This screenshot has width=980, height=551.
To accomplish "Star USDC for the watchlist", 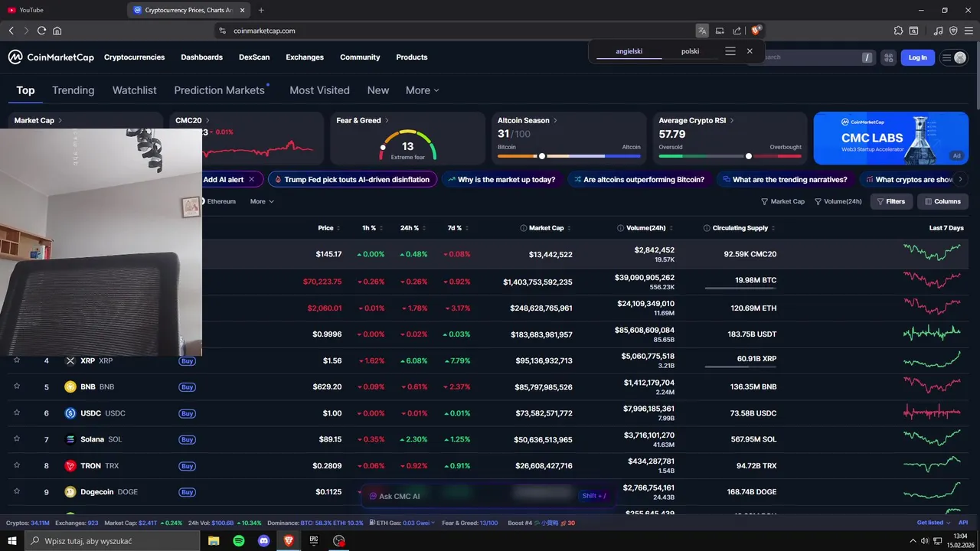I will (x=17, y=413).
